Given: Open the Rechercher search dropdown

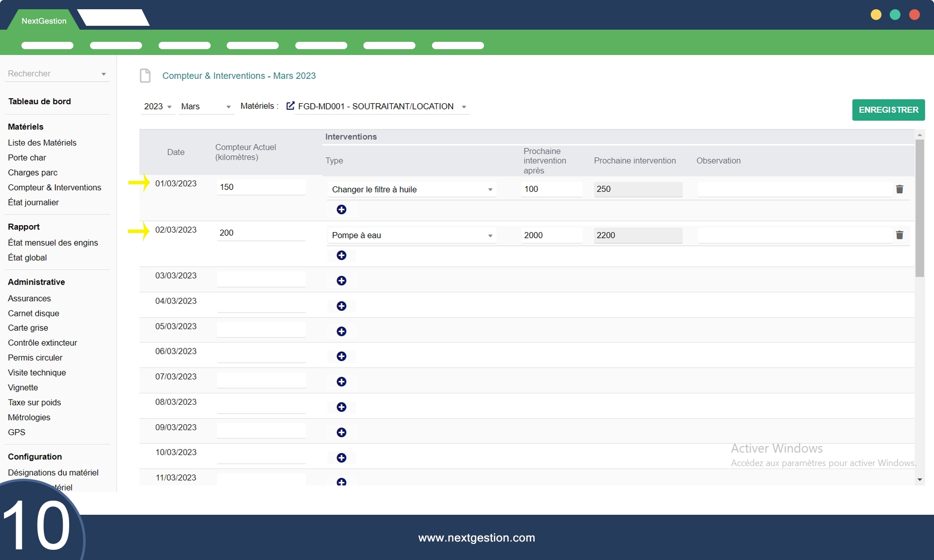Looking at the screenshot, I should tap(56, 73).
